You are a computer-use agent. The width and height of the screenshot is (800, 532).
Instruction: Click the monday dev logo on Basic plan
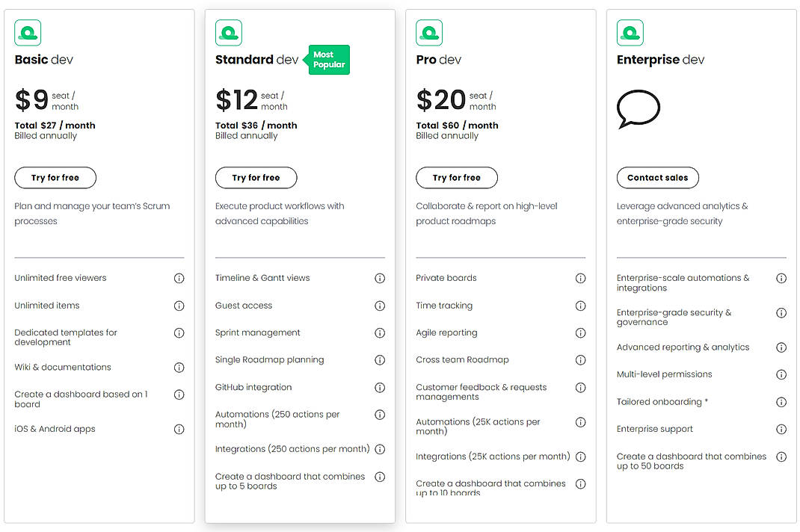[27, 33]
